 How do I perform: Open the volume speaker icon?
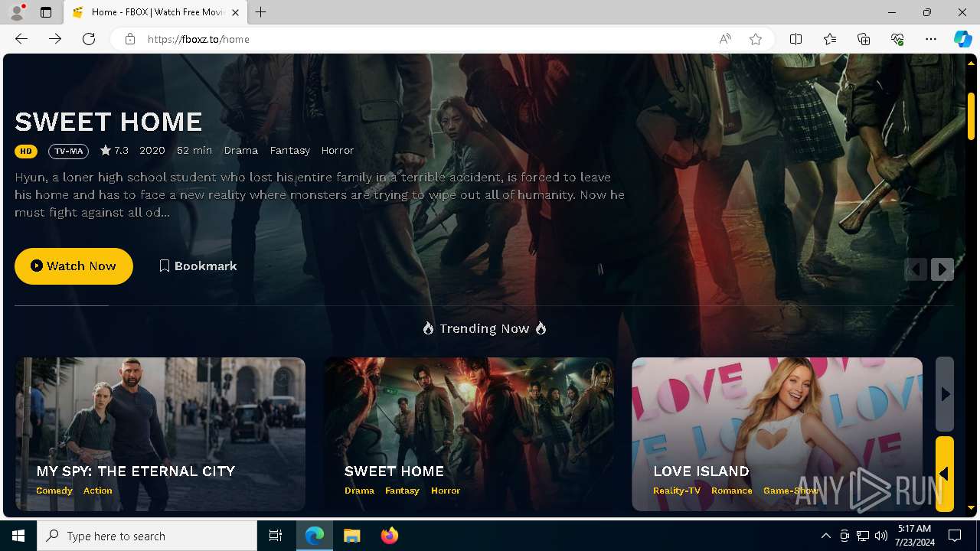pos(881,536)
